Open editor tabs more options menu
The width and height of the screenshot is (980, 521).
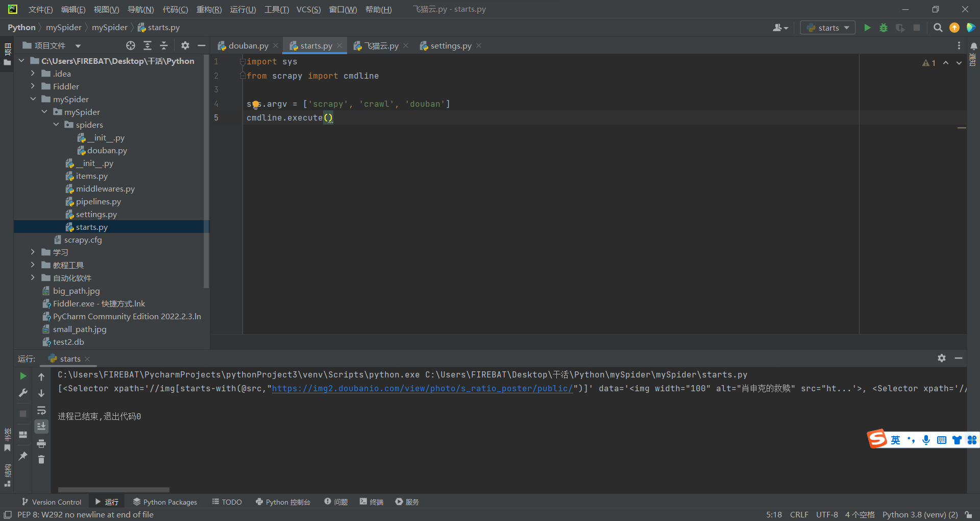959,45
